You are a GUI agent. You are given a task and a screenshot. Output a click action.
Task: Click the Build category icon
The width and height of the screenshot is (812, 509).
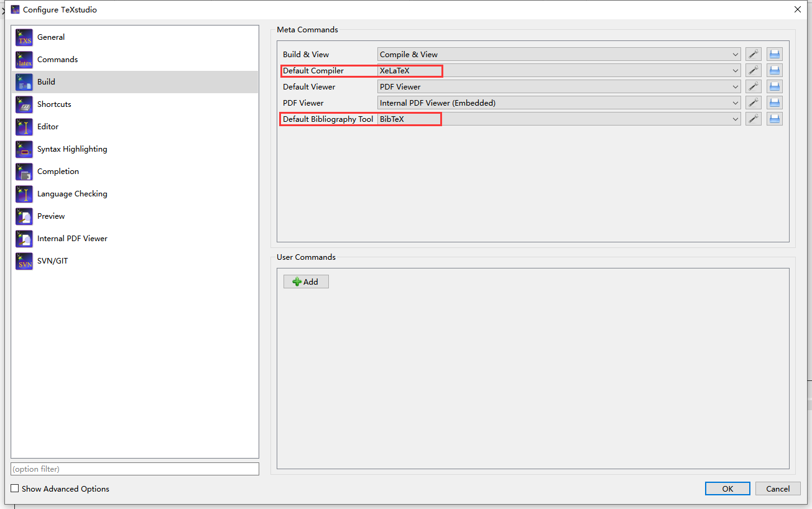pyautogui.click(x=24, y=82)
